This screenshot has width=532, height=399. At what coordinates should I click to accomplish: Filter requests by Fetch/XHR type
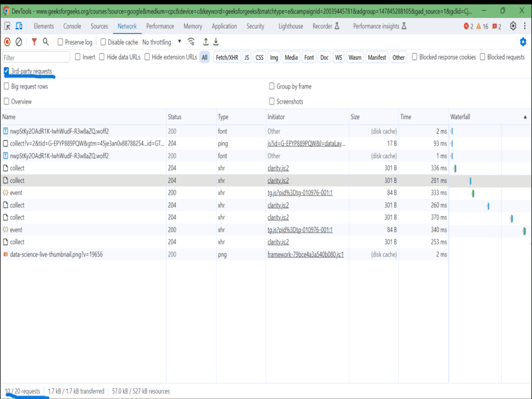pyautogui.click(x=227, y=57)
